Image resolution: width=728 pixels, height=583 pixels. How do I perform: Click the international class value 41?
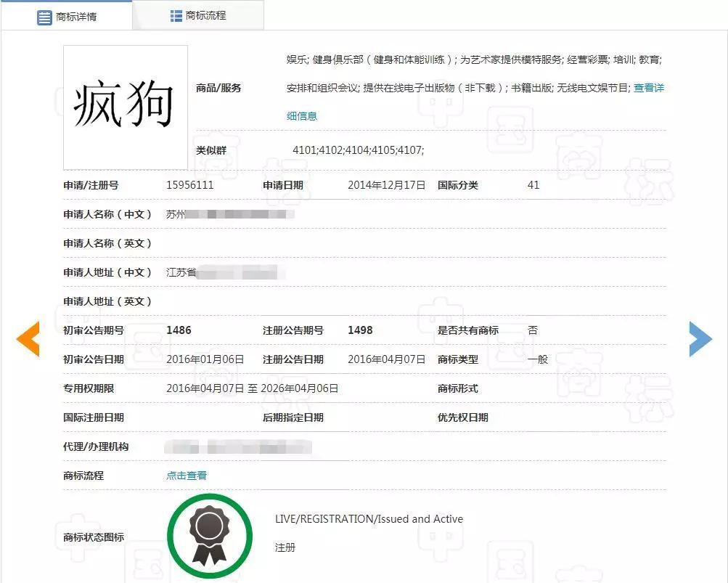533,185
